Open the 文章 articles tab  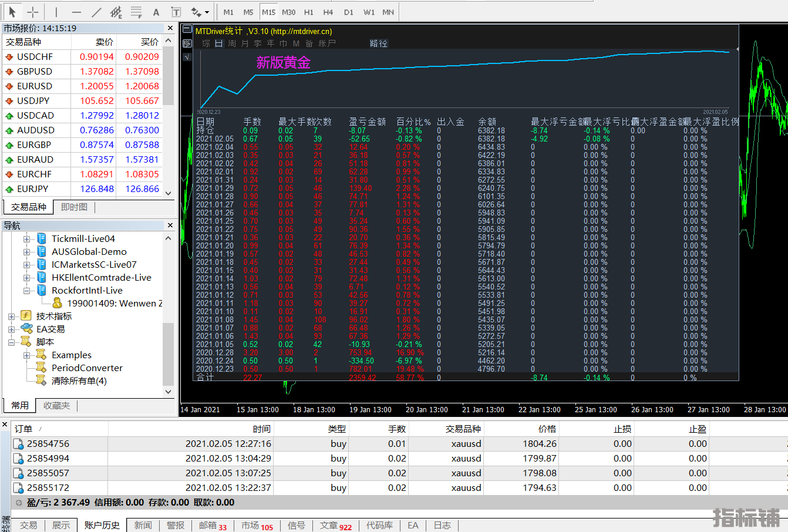point(336,526)
